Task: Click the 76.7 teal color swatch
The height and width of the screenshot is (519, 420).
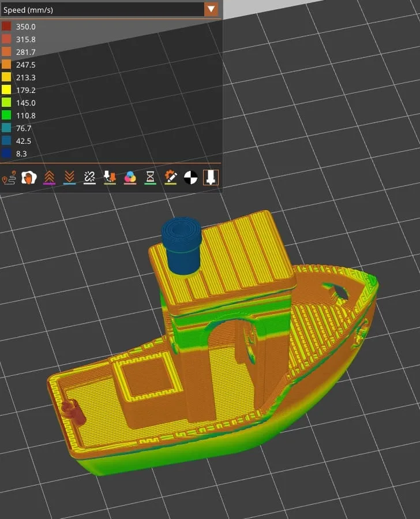Action: [x=6, y=128]
